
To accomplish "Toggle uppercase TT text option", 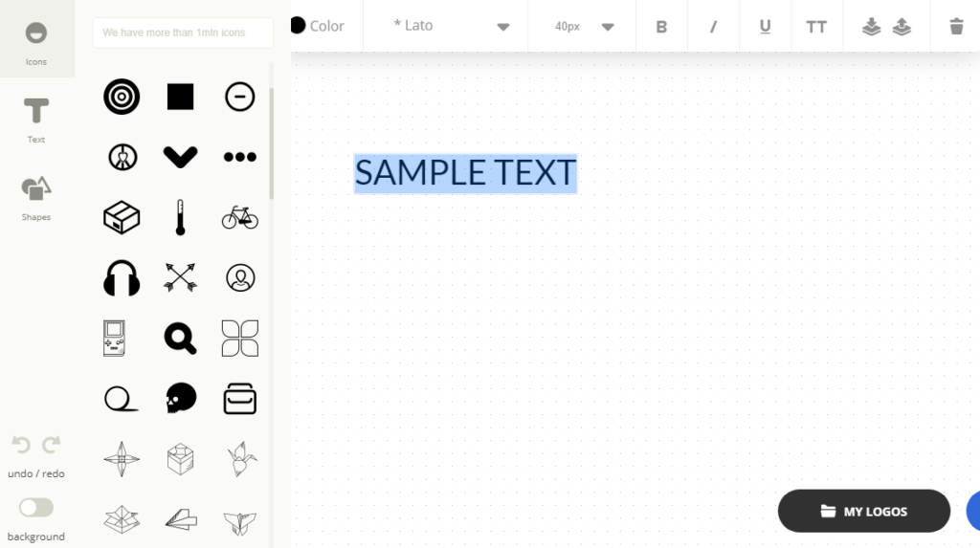I will 816,26.
